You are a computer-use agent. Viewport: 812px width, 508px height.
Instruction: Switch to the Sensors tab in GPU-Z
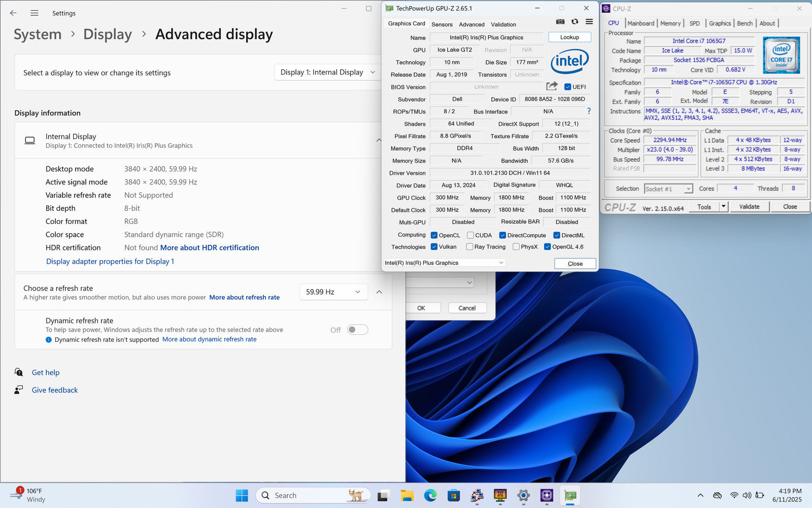[x=442, y=24]
